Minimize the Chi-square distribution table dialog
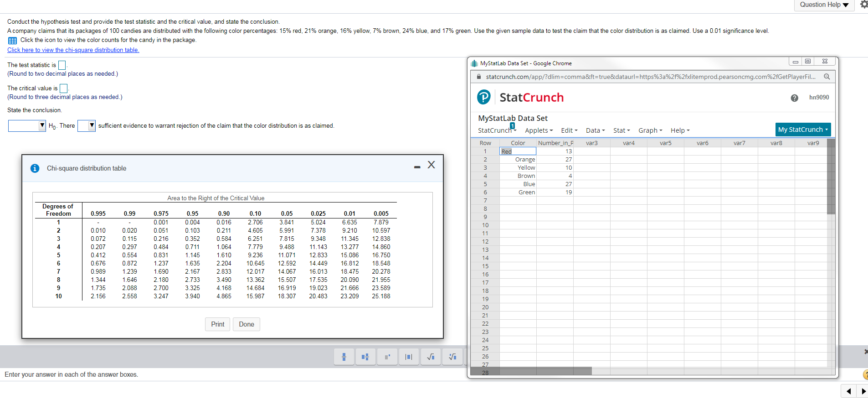868x400 pixels. [x=417, y=167]
